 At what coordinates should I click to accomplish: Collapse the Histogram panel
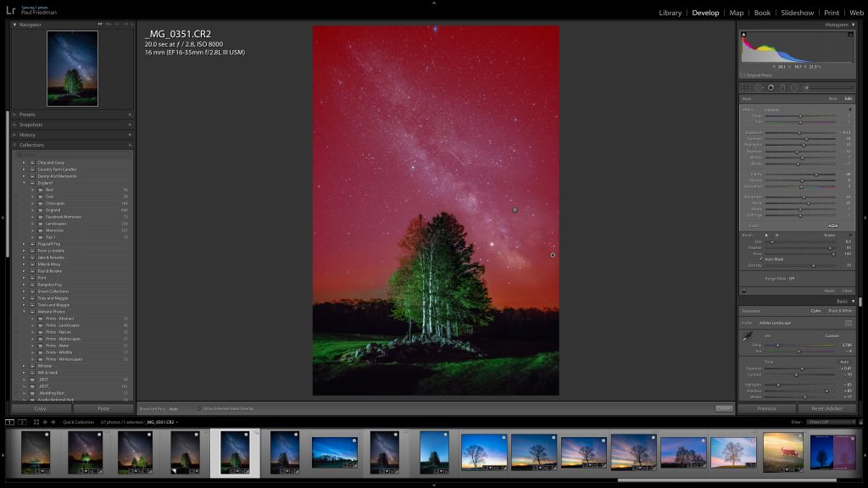pos(853,25)
